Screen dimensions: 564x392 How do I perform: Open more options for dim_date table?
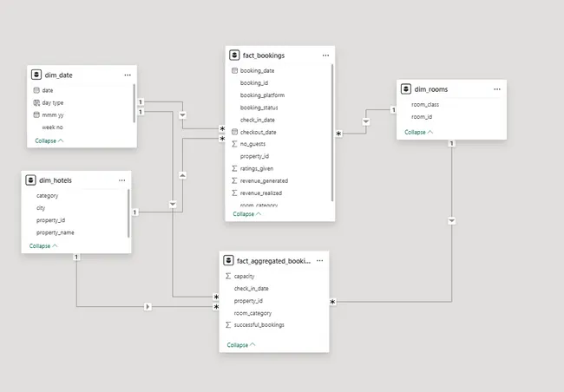click(128, 75)
